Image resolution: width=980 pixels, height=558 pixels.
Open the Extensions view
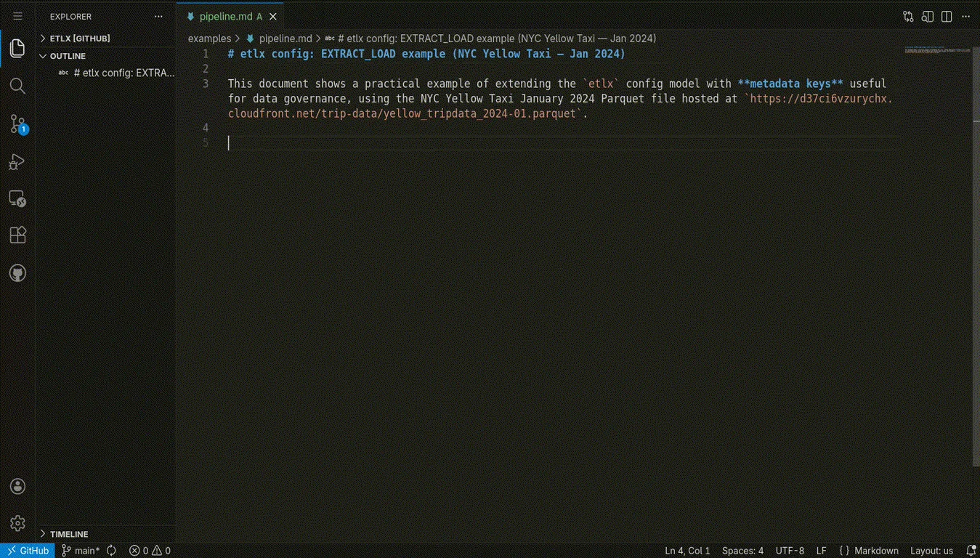[17, 234]
